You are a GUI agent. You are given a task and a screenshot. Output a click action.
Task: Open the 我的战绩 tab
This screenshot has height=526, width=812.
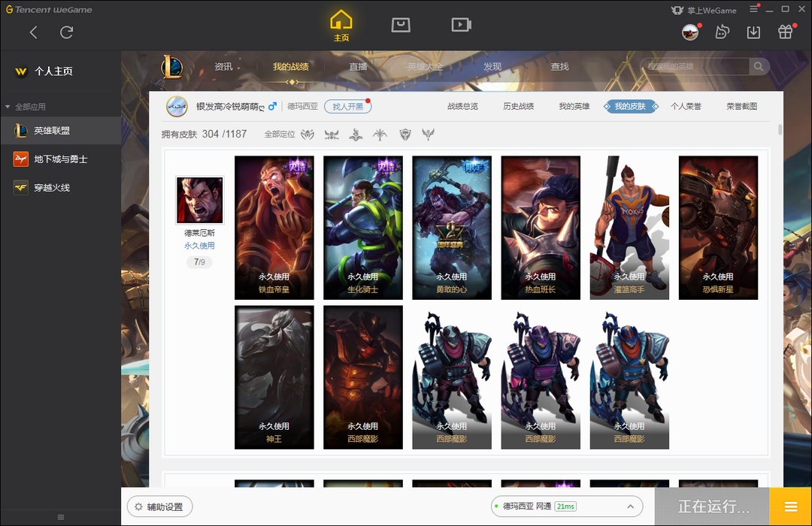[291, 66]
